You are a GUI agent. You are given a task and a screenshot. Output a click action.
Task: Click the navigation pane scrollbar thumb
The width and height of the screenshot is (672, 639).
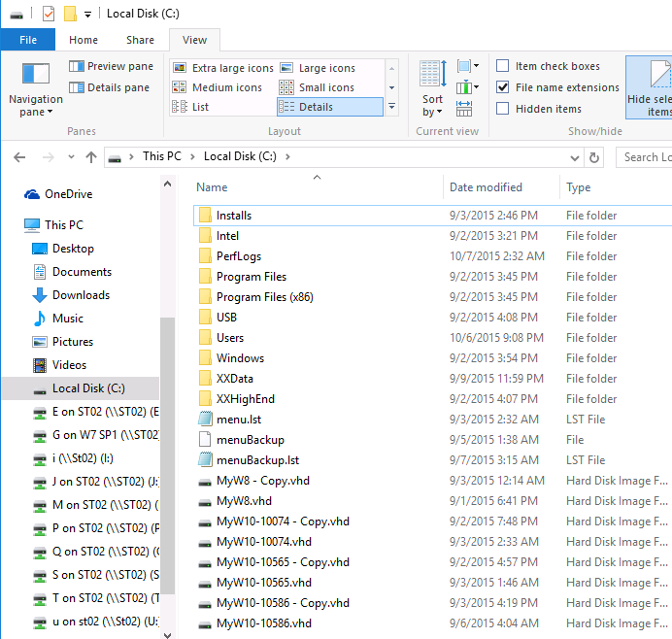click(168, 456)
